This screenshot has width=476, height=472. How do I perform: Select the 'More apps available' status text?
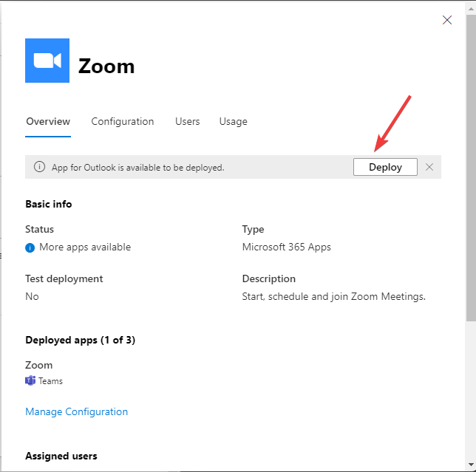[85, 247]
